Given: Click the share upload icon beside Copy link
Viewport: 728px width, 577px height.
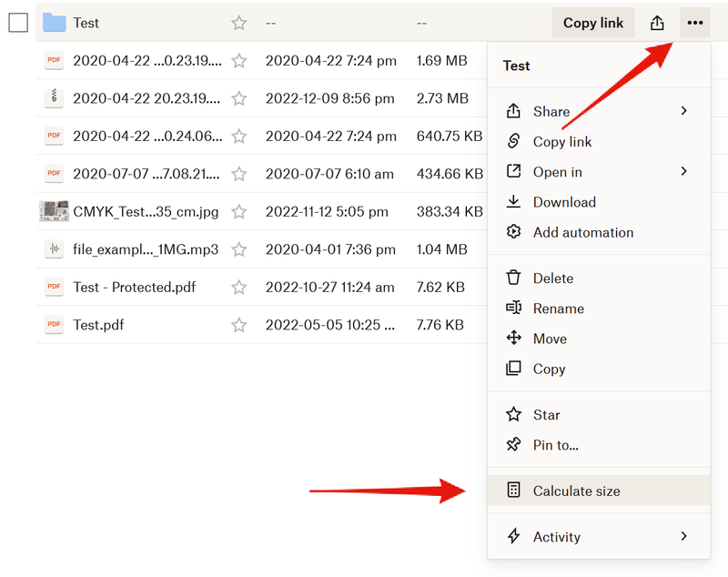Looking at the screenshot, I should [657, 23].
